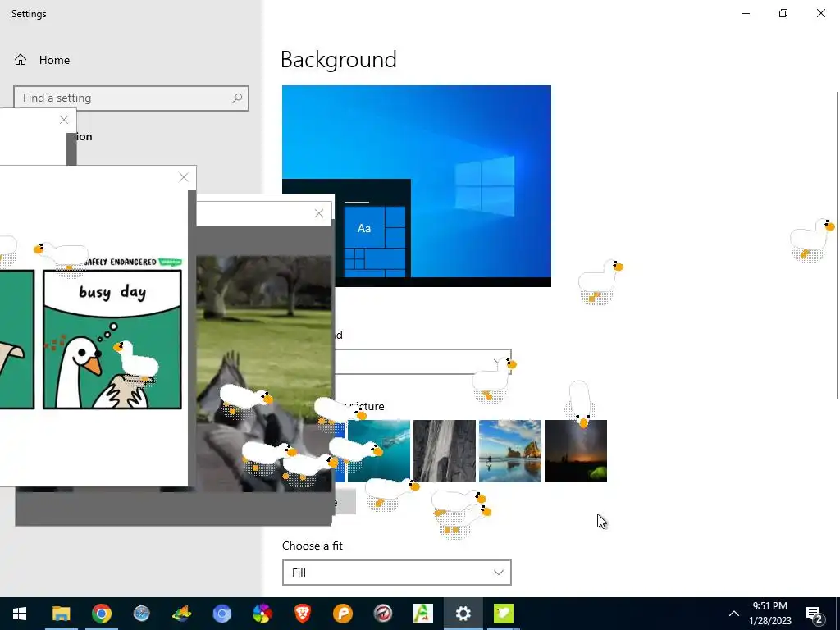Select the night sky with tent thumbnail
This screenshot has width=840, height=630.
tap(576, 451)
